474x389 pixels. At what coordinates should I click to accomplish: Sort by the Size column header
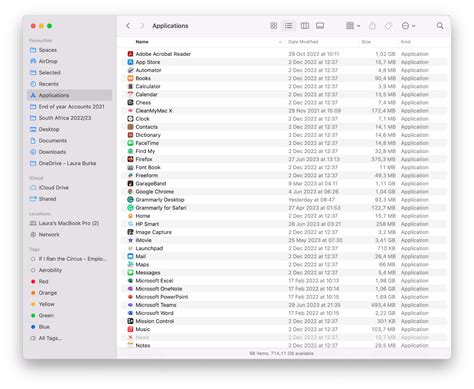coord(366,42)
